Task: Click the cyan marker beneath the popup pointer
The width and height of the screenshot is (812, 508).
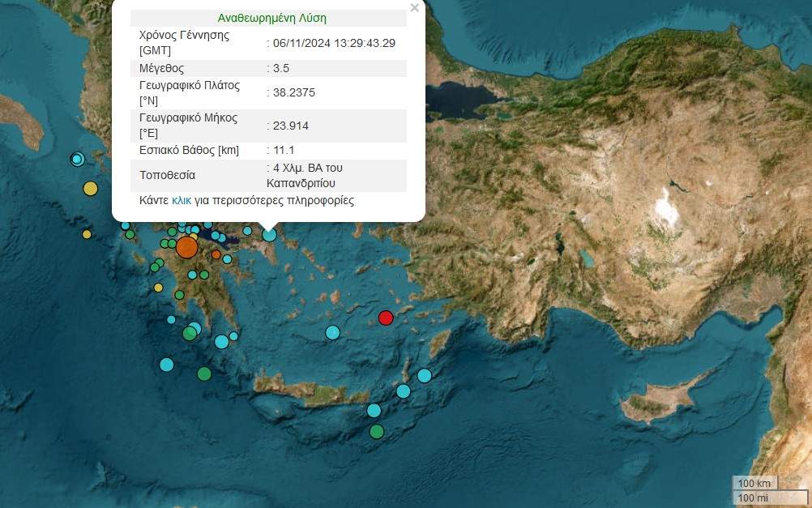Action: (269, 235)
